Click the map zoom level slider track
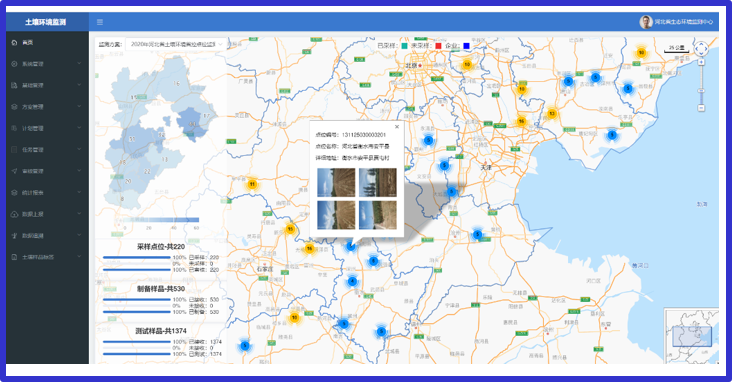The image size is (732, 382). click(x=701, y=85)
